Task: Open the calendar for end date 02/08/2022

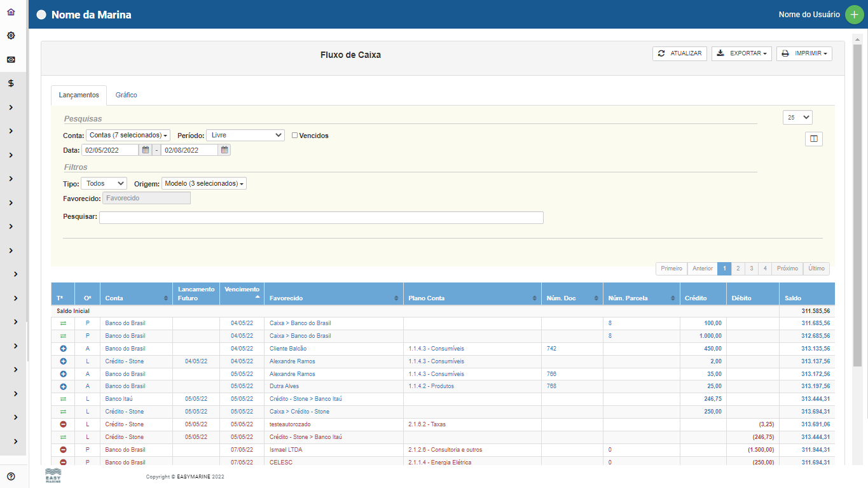Action: coord(224,150)
